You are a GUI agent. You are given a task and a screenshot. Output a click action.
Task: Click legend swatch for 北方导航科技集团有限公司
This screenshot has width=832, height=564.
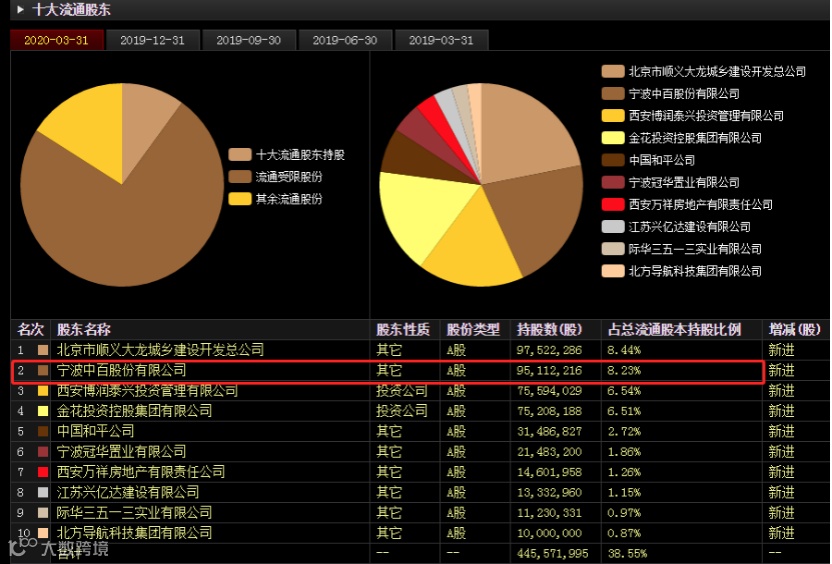pyautogui.click(x=613, y=271)
